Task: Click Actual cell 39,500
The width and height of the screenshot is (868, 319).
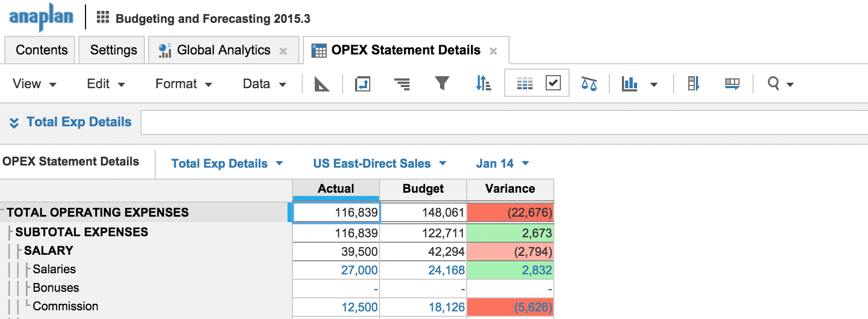Action: (x=336, y=251)
